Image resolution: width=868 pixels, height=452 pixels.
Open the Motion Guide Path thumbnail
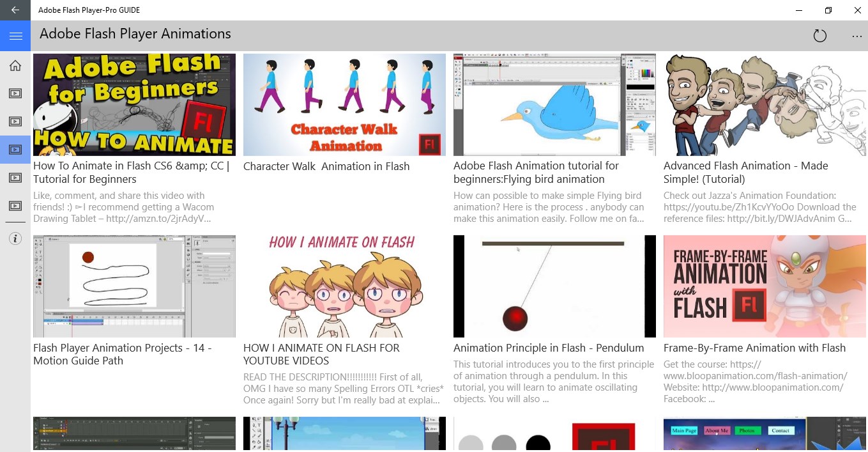[x=134, y=286]
